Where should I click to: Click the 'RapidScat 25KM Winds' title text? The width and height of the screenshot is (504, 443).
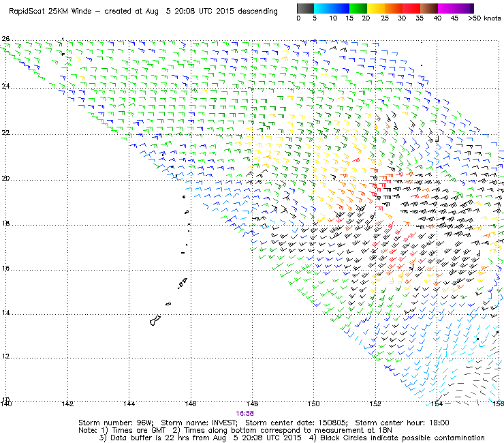click(x=50, y=12)
